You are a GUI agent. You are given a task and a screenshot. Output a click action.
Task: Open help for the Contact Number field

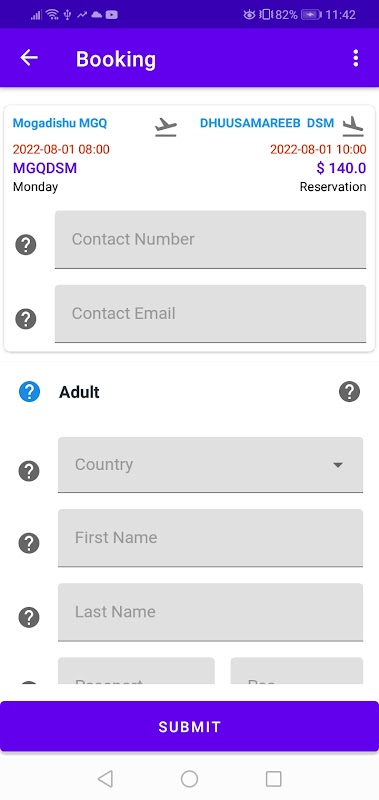coord(26,245)
